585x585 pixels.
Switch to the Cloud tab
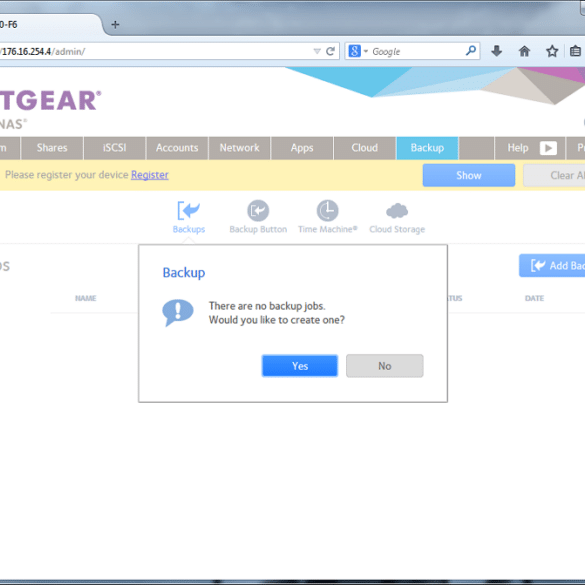[365, 148]
